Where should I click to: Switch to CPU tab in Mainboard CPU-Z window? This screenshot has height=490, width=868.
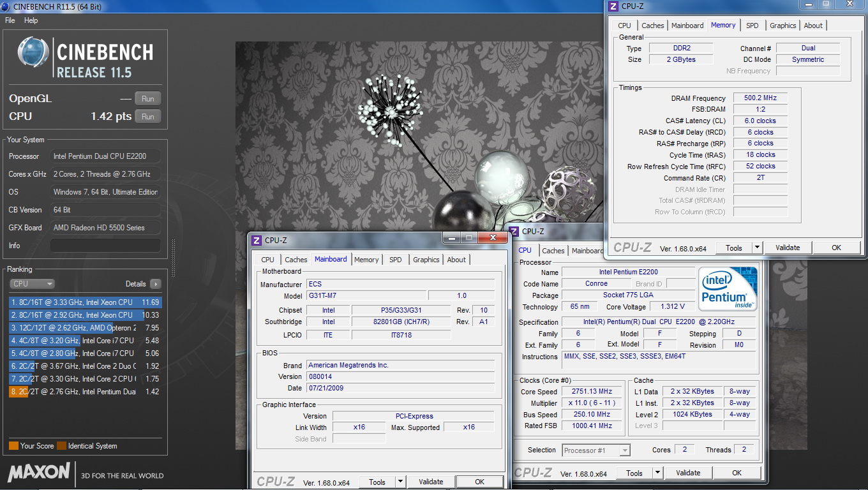click(x=267, y=260)
